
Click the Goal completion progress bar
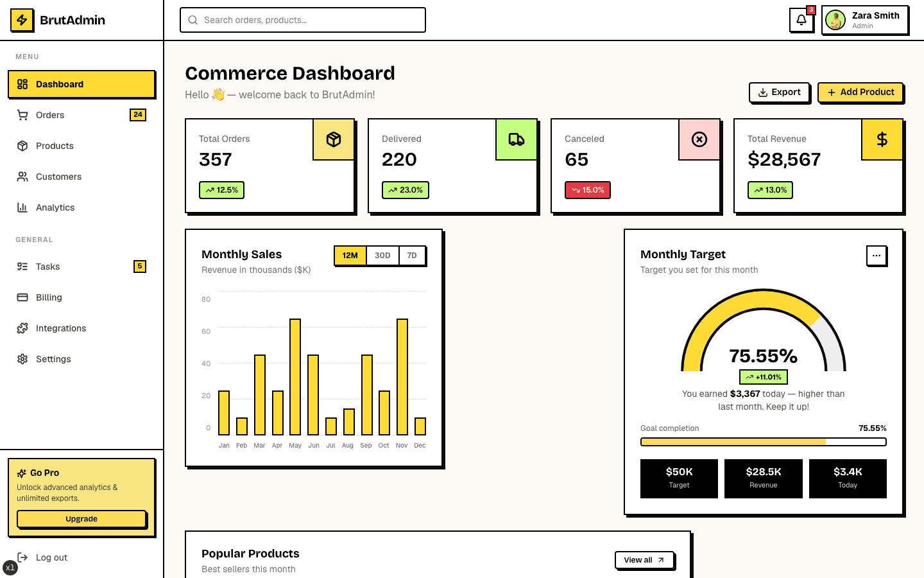pos(764,442)
